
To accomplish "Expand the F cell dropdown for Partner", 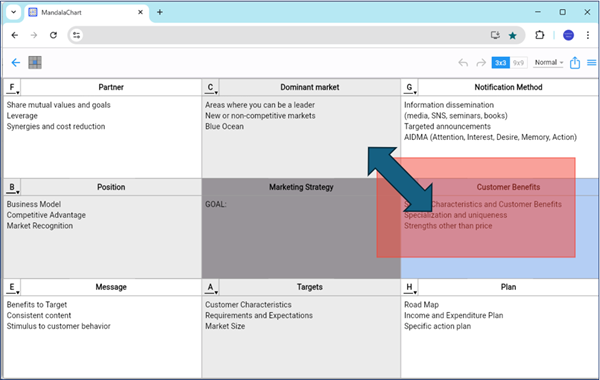I will click(12, 88).
